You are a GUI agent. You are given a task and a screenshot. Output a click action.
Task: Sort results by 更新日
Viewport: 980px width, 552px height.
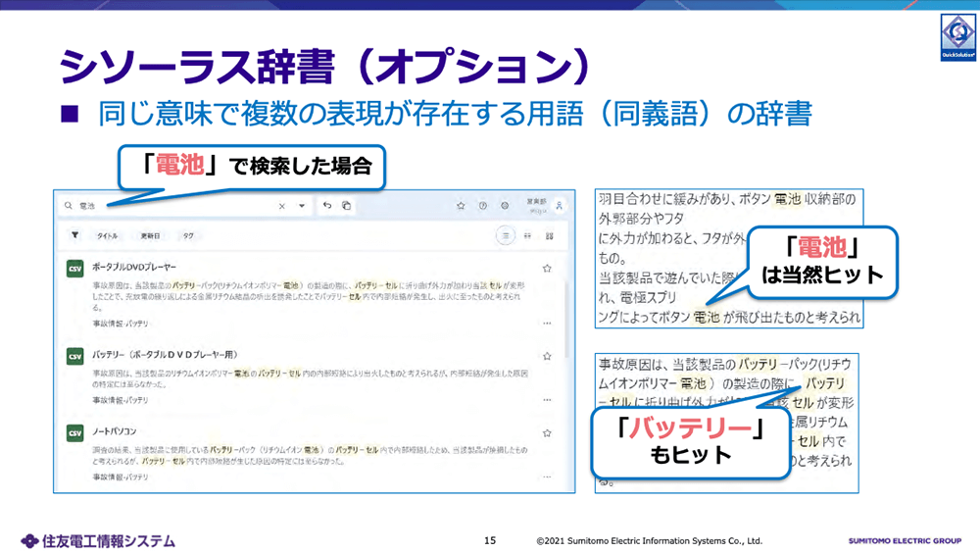click(150, 236)
